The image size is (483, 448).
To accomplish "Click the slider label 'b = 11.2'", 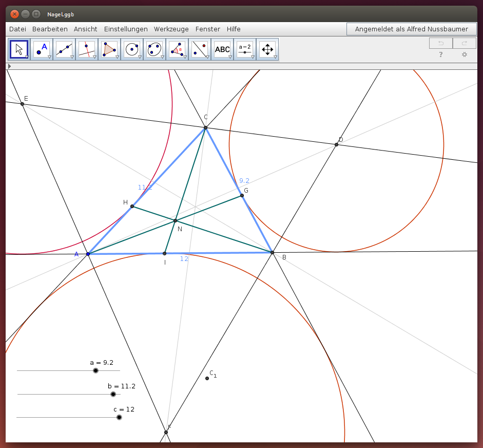I will coord(122,386).
